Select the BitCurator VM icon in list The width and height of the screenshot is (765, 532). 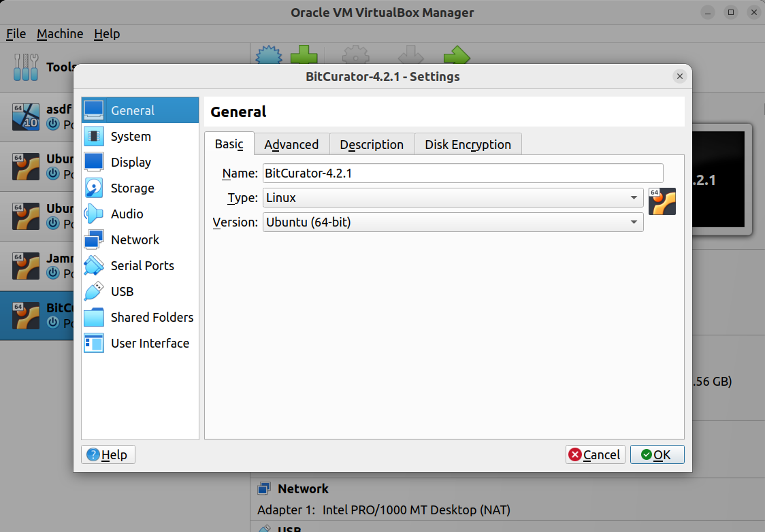[x=26, y=316]
